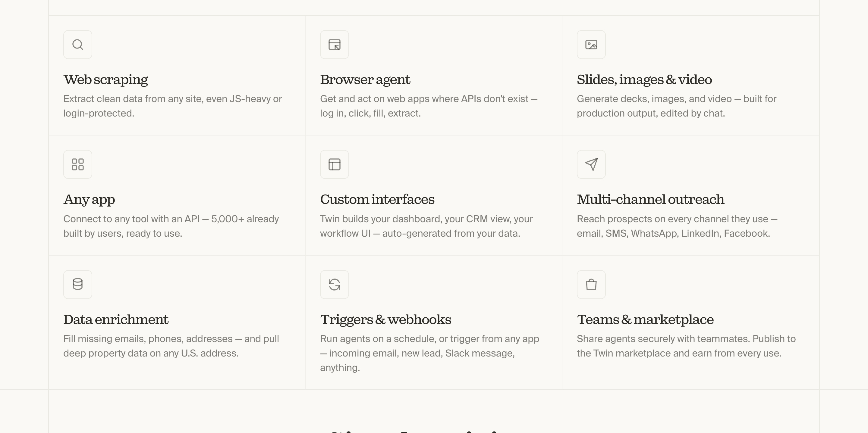Click the Custom interfaces title

click(x=377, y=199)
